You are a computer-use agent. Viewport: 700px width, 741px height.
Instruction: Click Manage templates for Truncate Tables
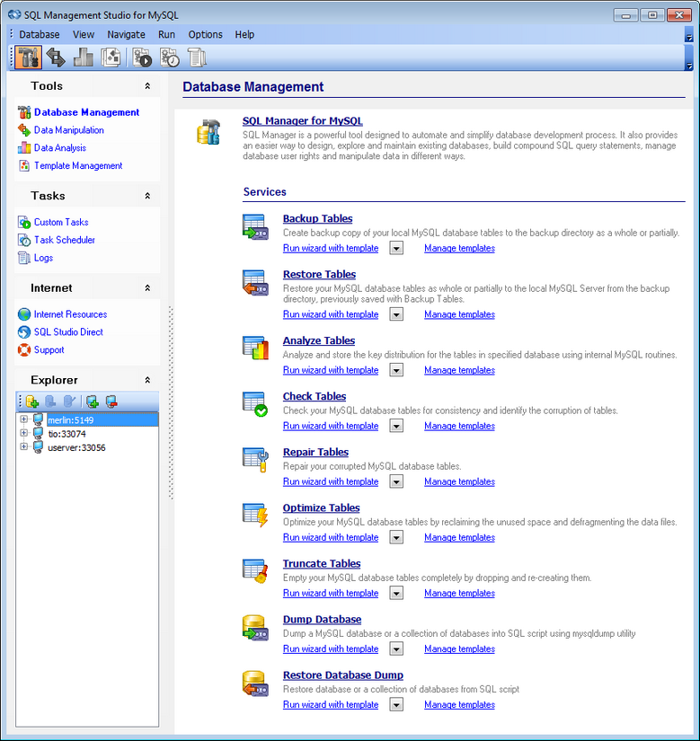coord(459,593)
